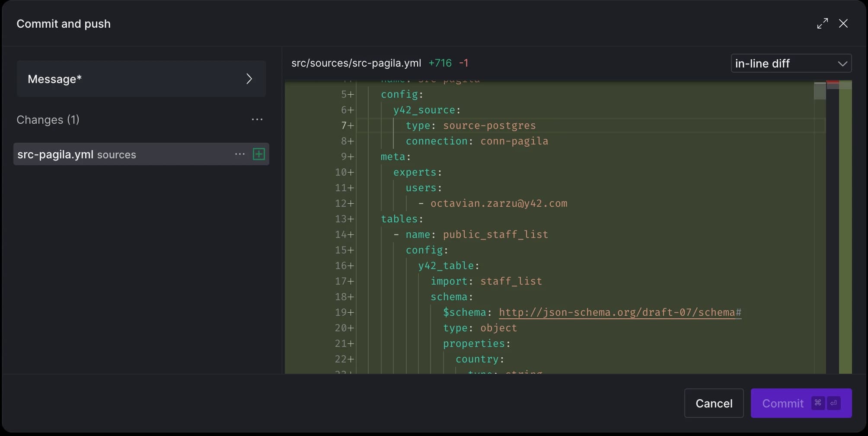Click line 15 config: key
868x436 pixels.
coord(427,250)
